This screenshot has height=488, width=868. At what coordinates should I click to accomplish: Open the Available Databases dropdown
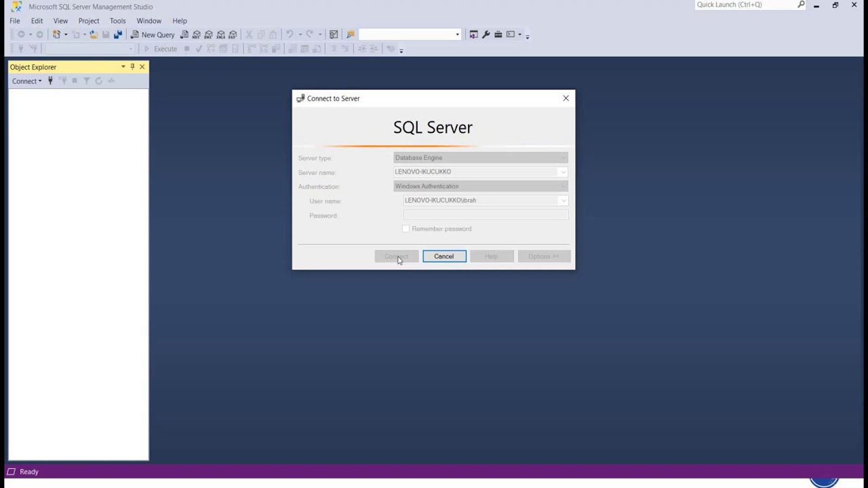click(131, 49)
